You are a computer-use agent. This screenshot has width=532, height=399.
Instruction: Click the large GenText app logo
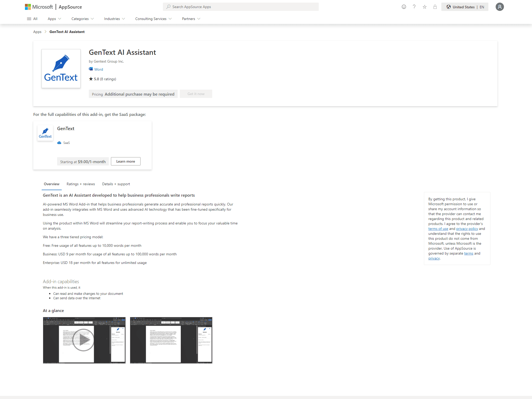pos(61,69)
